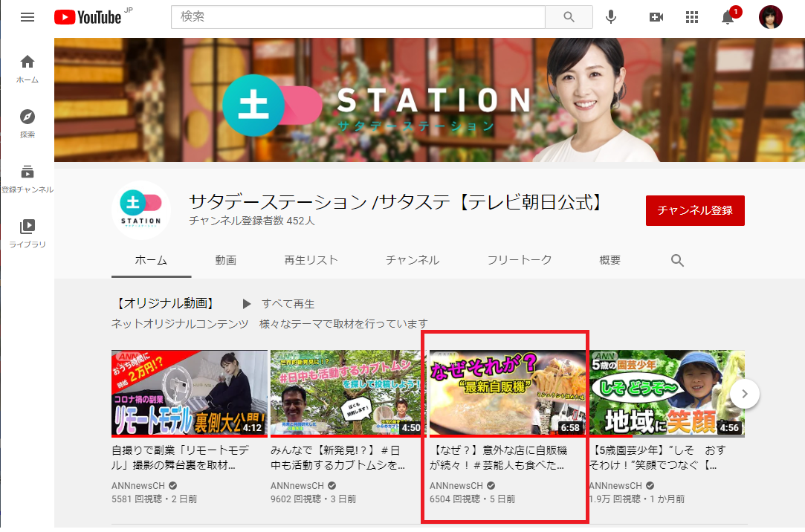The width and height of the screenshot is (805, 532).
Task: Click the サタデーステーション channel banner image
Action: click(x=430, y=100)
